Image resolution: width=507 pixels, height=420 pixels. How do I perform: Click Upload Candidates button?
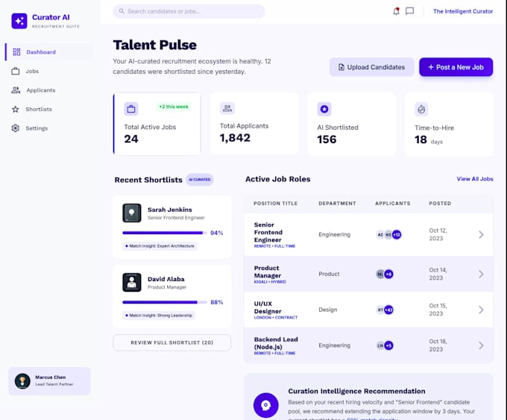371,67
